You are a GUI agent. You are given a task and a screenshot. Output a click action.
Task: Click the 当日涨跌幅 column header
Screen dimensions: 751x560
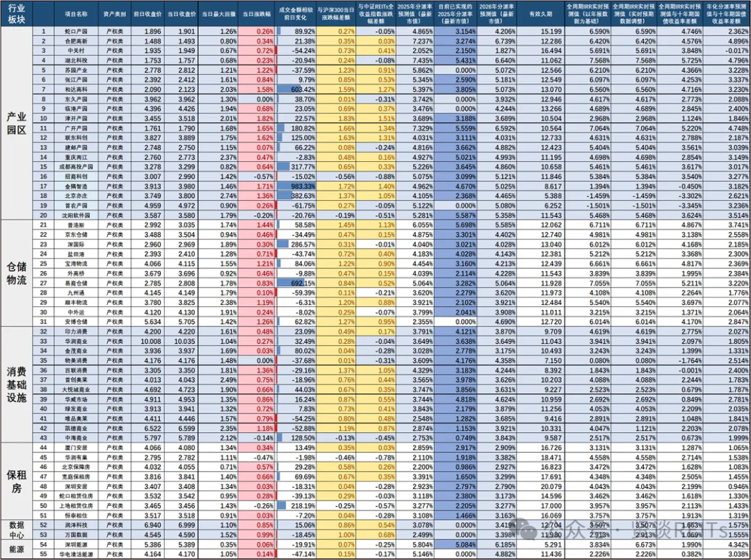click(257, 14)
